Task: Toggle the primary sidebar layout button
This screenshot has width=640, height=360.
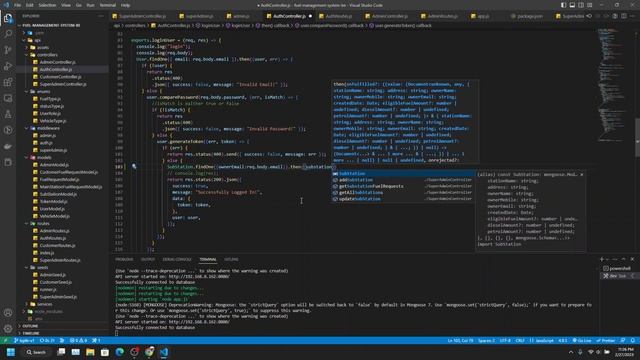Action: [564, 5]
